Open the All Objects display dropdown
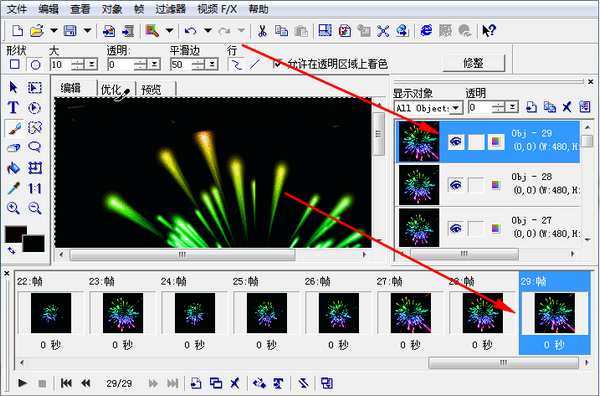 click(455, 108)
